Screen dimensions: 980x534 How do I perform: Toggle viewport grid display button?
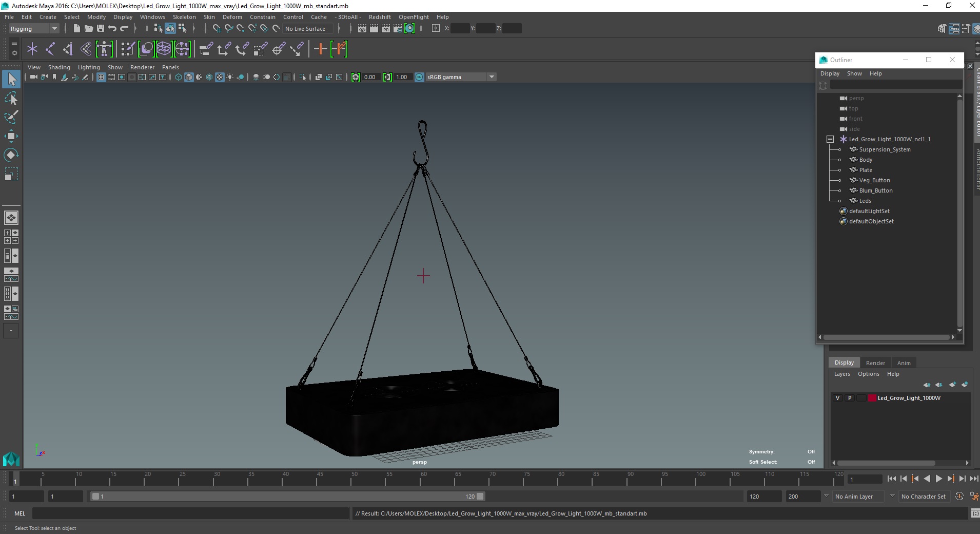point(101,77)
